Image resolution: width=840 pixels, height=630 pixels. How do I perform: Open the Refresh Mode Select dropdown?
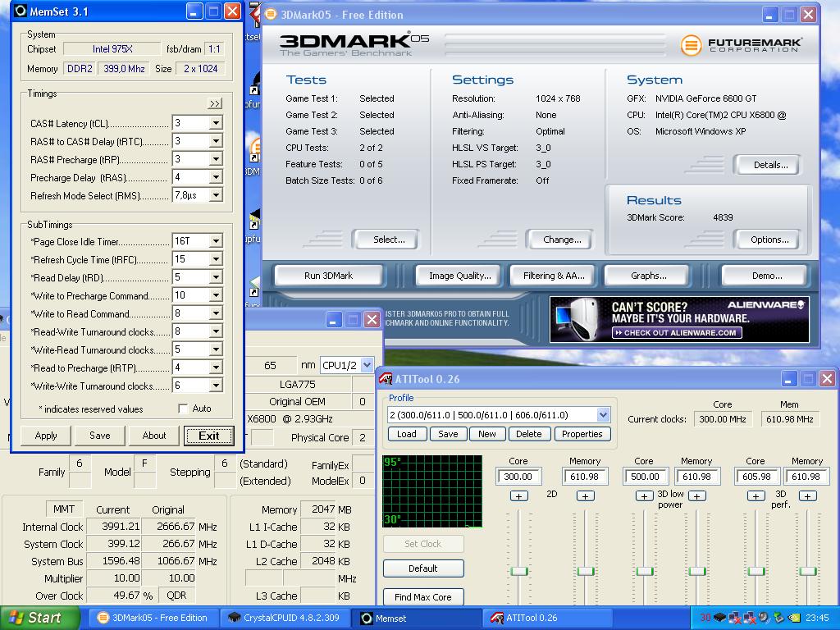[216, 195]
